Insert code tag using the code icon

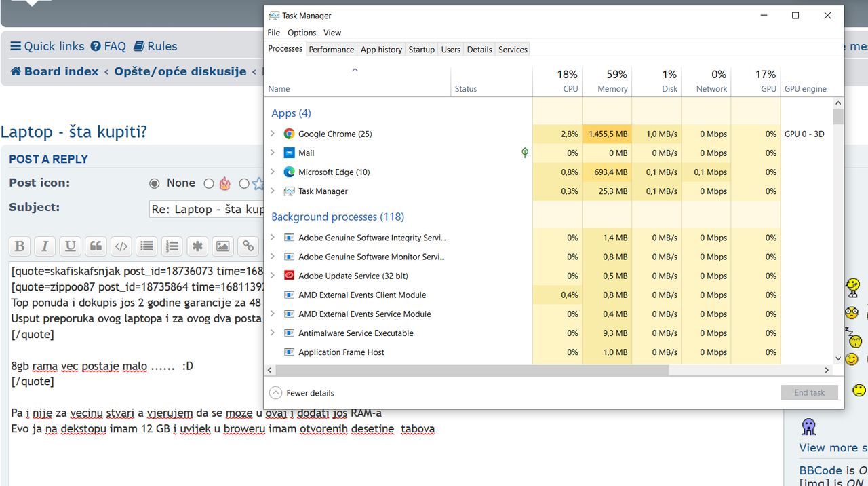[121, 246]
